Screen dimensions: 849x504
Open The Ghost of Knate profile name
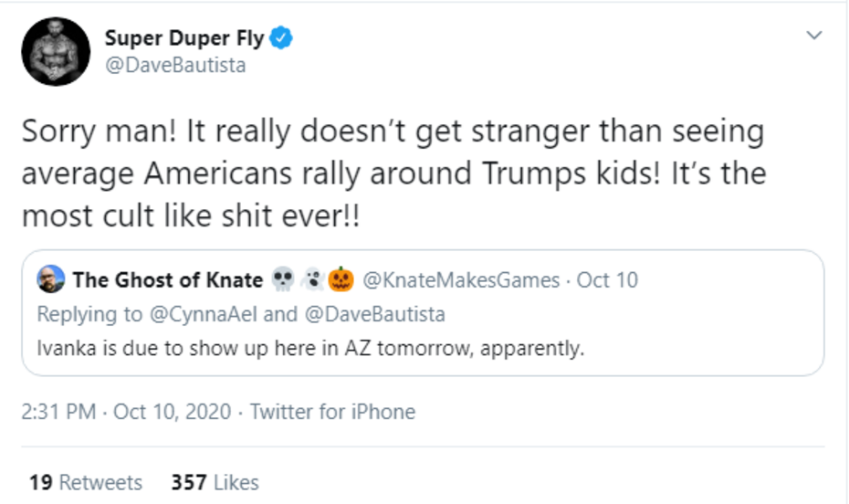tap(167, 279)
